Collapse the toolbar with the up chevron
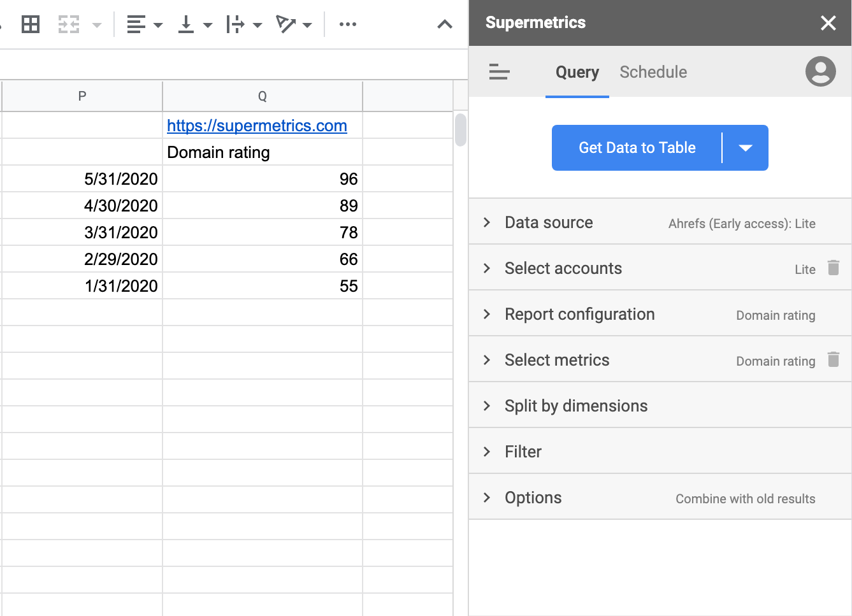The height and width of the screenshot is (616, 852). point(445,25)
